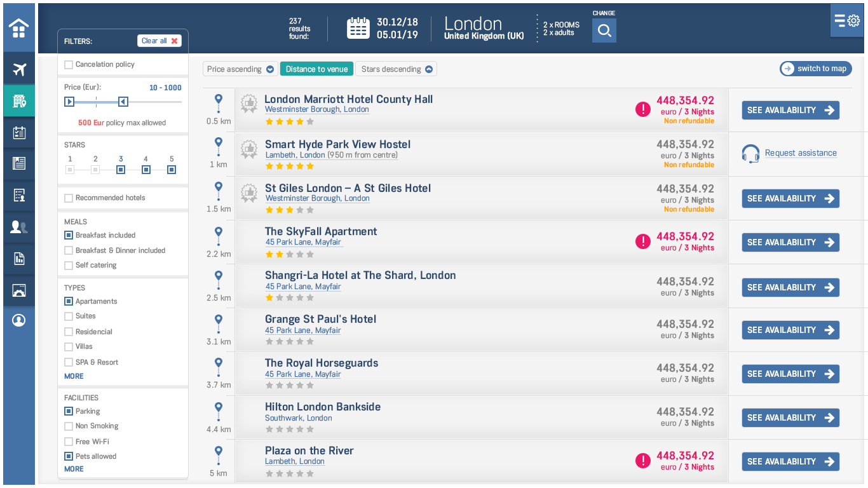Viewport: 868px width, 488px height.
Task: Open the news document icon in sidebar
Action: 19,163
